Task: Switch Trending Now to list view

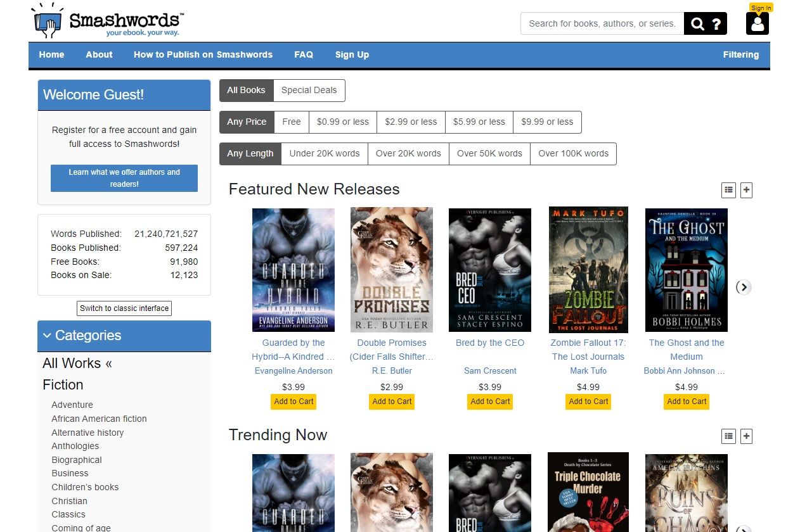Action: [728, 436]
